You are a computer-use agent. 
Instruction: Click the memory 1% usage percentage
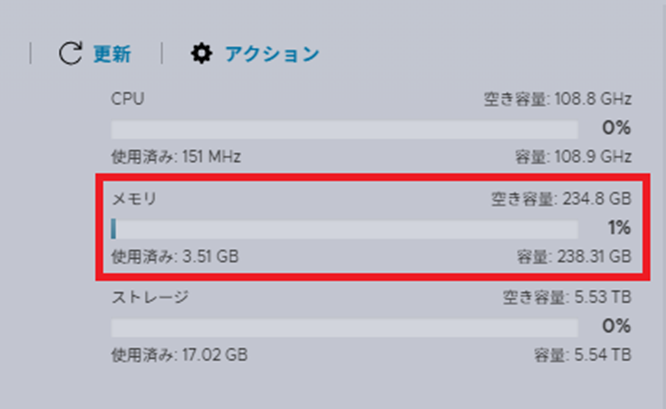coord(618,228)
